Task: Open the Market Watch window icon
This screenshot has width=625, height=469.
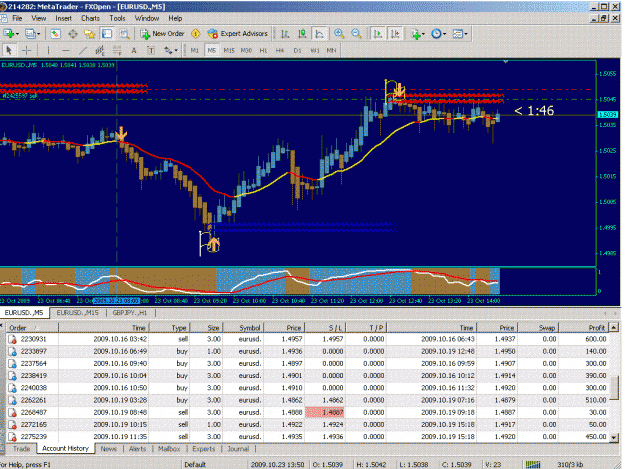Action: 55,34
